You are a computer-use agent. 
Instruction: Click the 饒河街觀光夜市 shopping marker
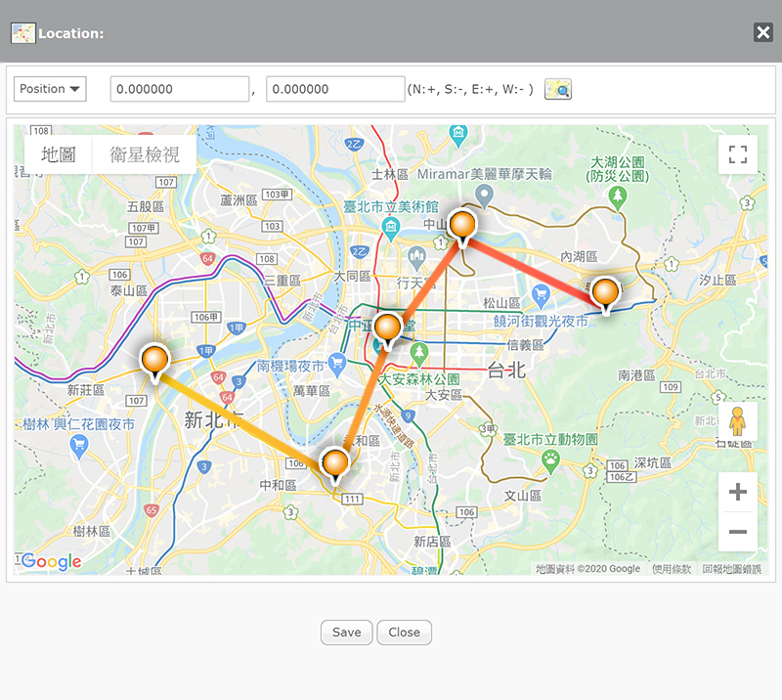541,296
